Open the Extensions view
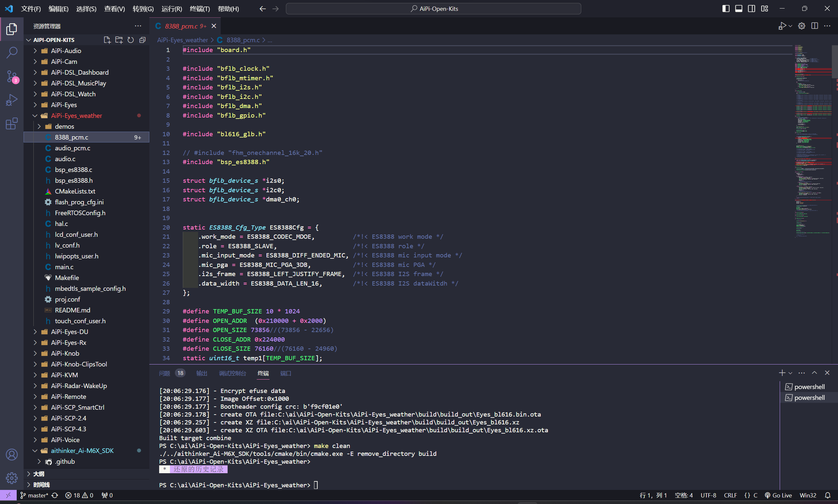This screenshot has width=838, height=504. click(x=11, y=123)
